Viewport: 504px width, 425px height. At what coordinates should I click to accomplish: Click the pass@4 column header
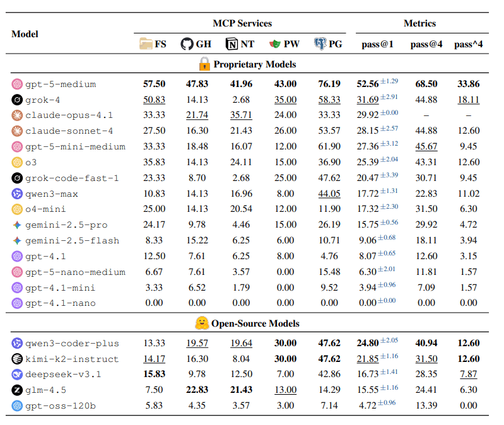click(426, 44)
